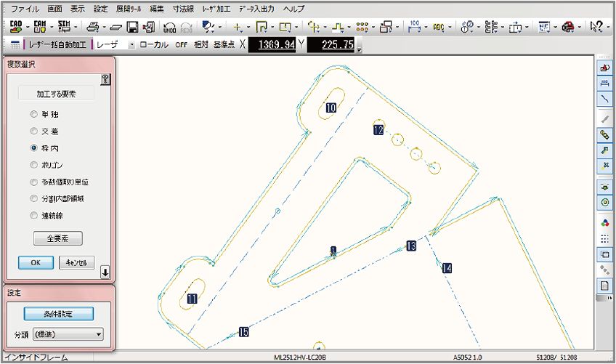Click the diagonal line icon in right toolbar
Image resolution: width=616 pixels, height=364 pixels.
pyautogui.click(x=604, y=99)
